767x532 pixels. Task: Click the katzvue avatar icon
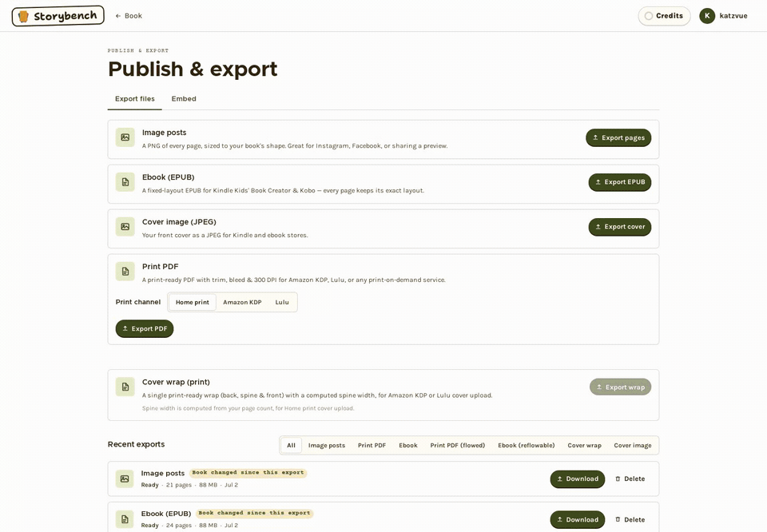[x=707, y=16]
